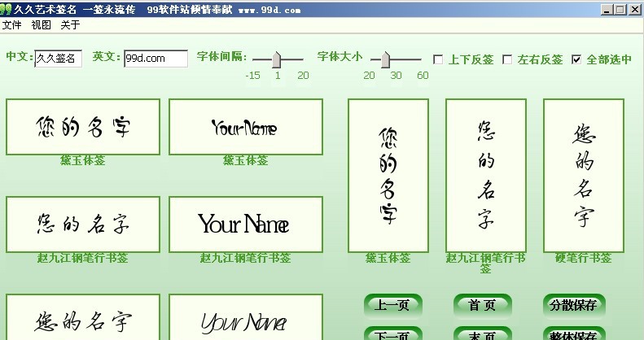Viewport: 644px width, 340px height.
Task: Click the 下一页 button
Action: point(393,333)
